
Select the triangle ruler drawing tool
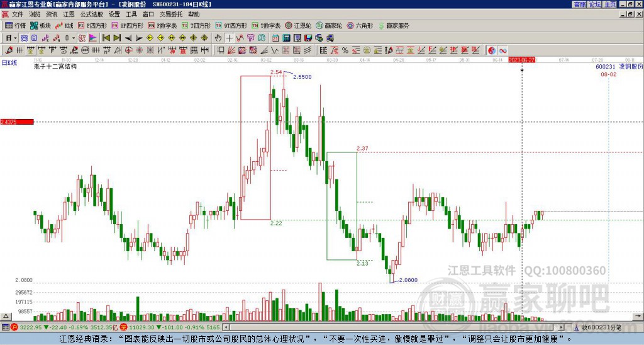coord(118,50)
